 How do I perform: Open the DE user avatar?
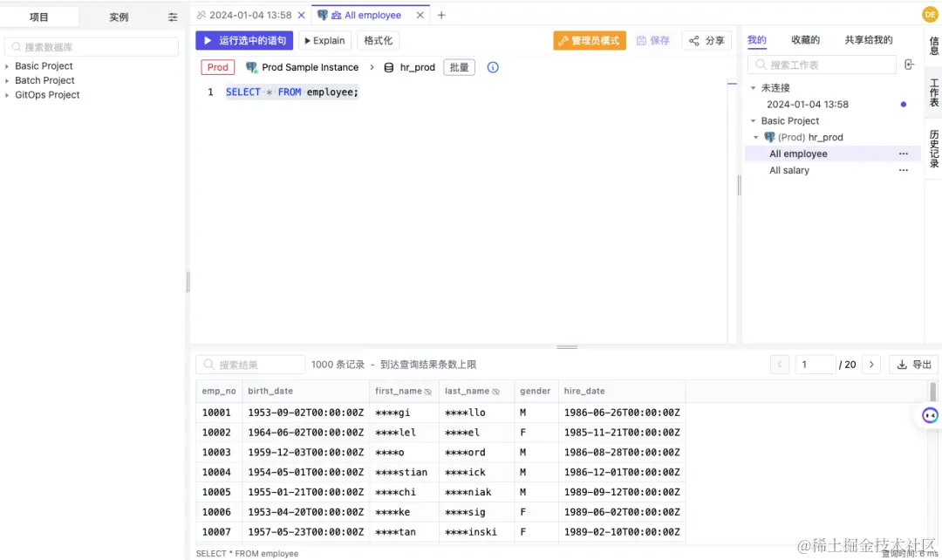click(x=930, y=15)
